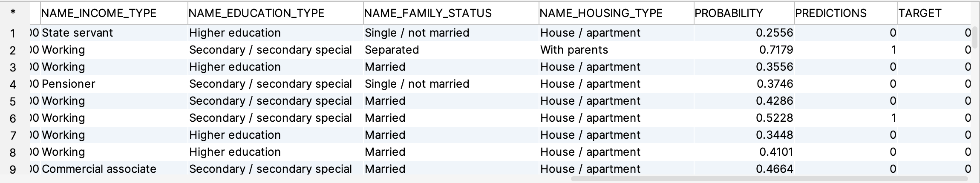Click the asterisk select-all corner cell
Image resolution: width=980 pixels, height=183 pixels.
13,13
